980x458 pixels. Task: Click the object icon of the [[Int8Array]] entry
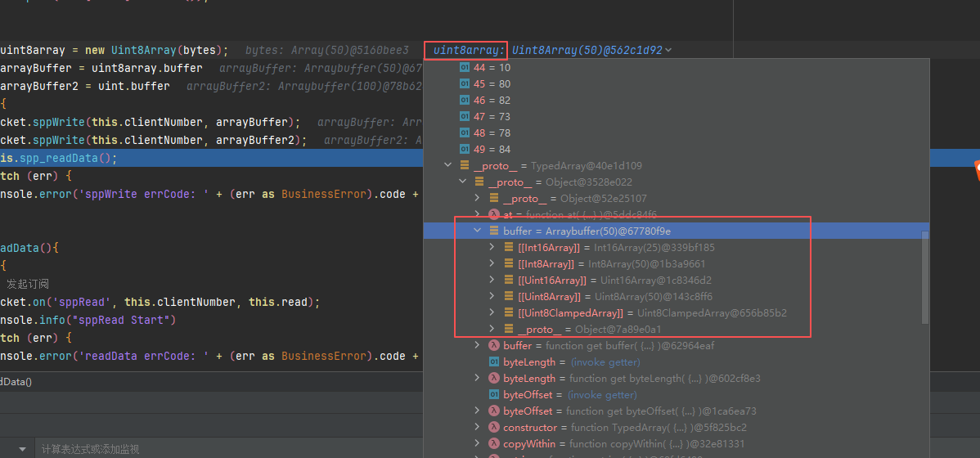click(x=509, y=264)
